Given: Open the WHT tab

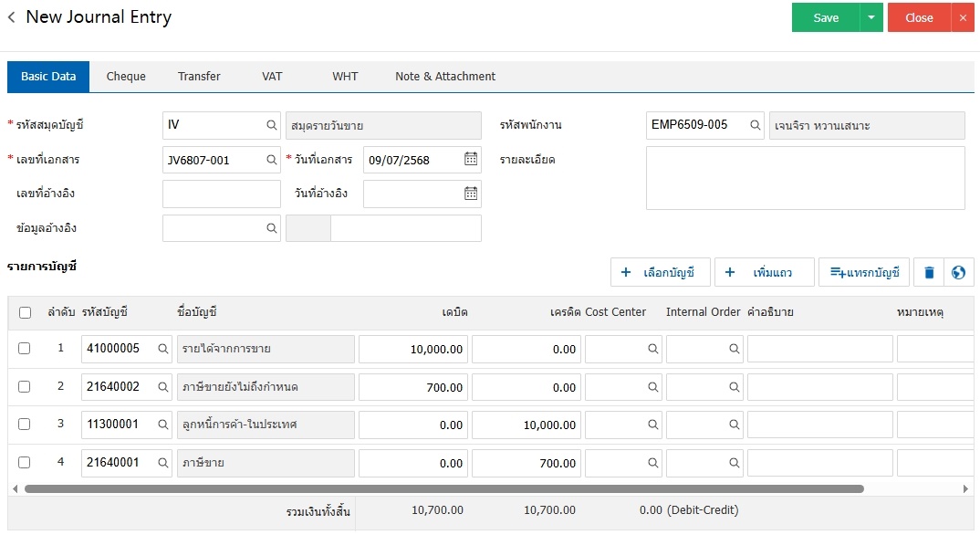Looking at the screenshot, I should pyautogui.click(x=345, y=77).
